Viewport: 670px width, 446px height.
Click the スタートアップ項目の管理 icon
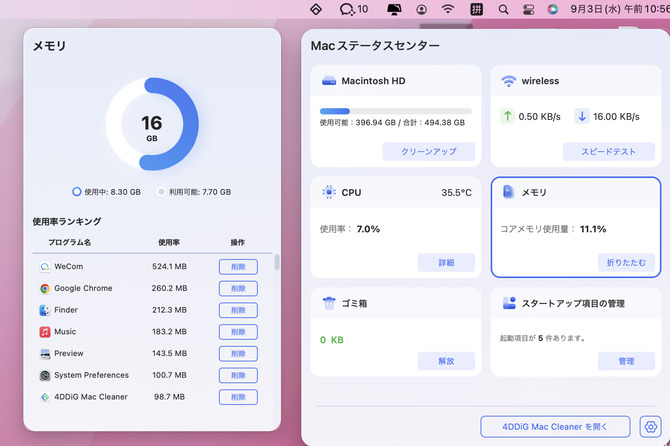click(x=509, y=303)
